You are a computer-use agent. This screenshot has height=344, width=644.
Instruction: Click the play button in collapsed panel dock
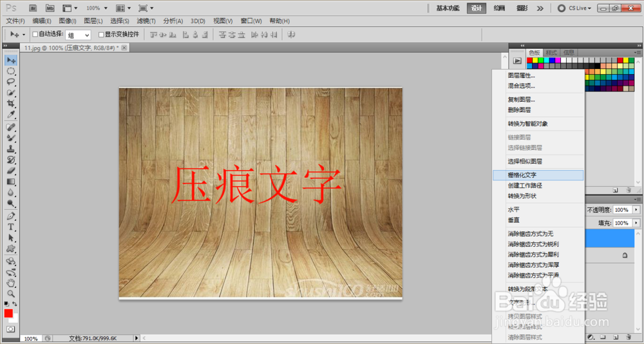518,61
